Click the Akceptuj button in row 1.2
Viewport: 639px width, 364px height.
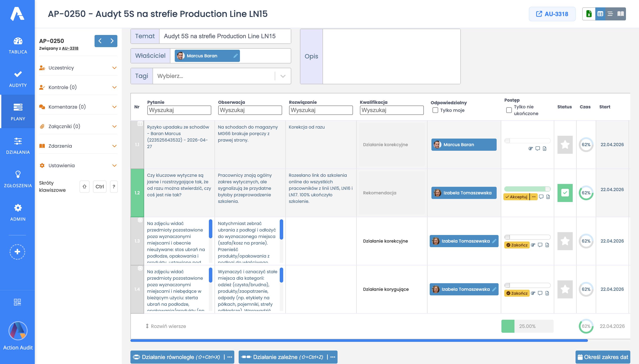(x=516, y=197)
